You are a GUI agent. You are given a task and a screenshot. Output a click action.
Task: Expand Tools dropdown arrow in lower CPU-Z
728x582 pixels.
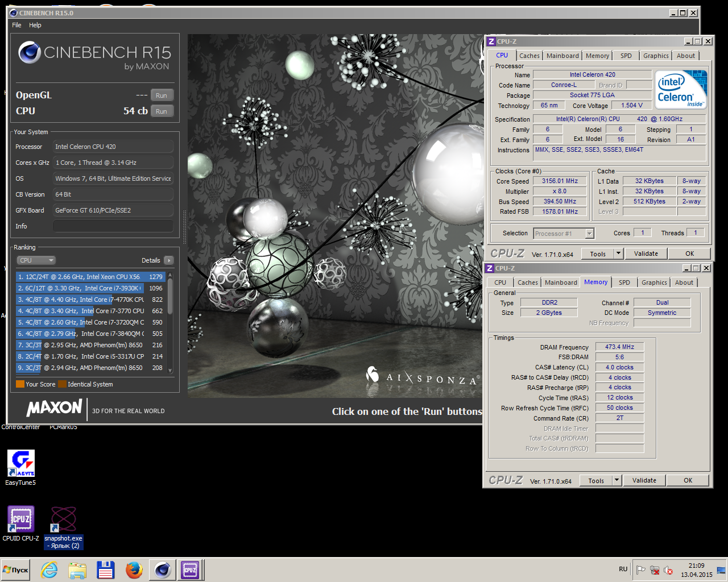pos(617,481)
